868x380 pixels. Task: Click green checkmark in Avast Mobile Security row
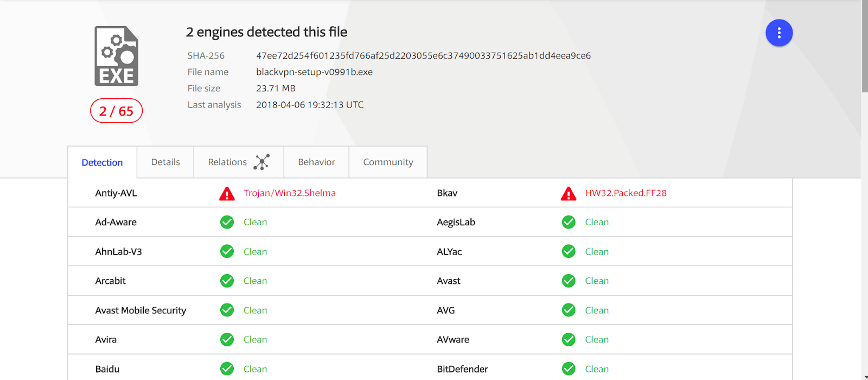coord(227,310)
